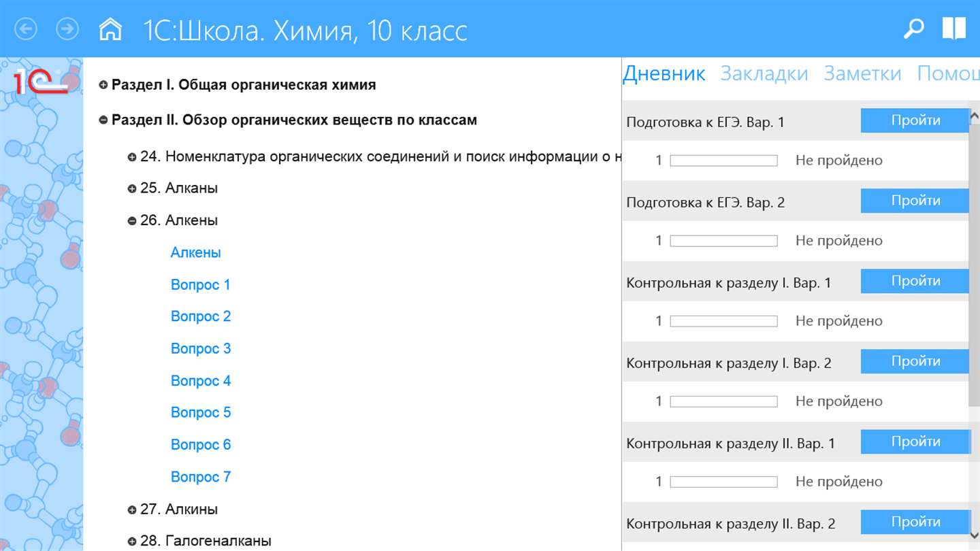
Task: Open Вопрос 5 link
Action: tap(201, 412)
